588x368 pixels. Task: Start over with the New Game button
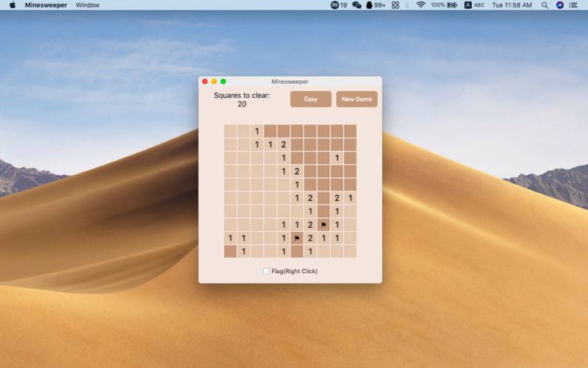pyautogui.click(x=356, y=99)
